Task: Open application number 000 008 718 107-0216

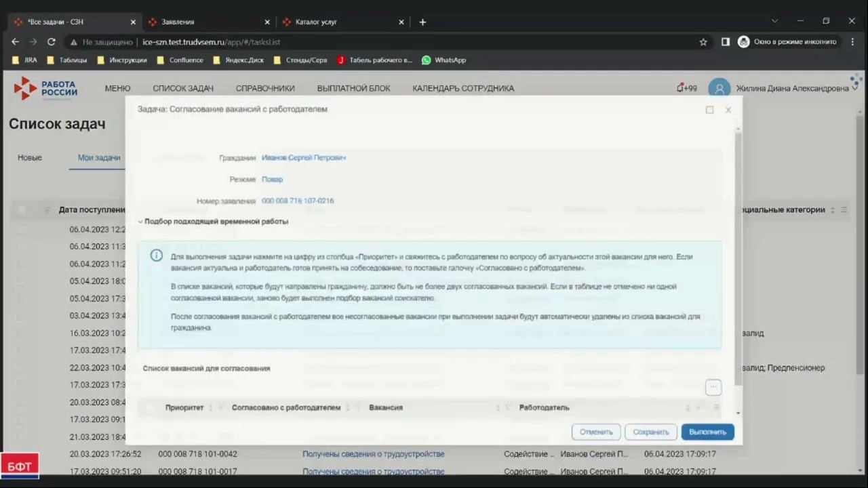Action: click(298, 201)
